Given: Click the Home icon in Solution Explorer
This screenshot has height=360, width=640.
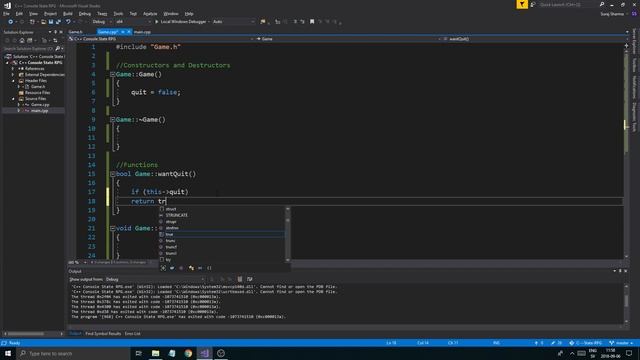Looking at the screenshot, I should tap(22, 40).
